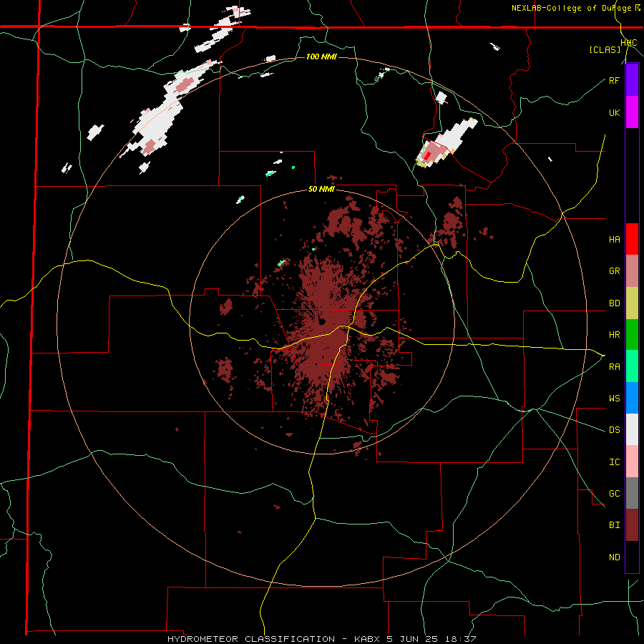The image size is (644, 644).
Task: Click the WS wet snow blue swatch
Action: point(632,398)
